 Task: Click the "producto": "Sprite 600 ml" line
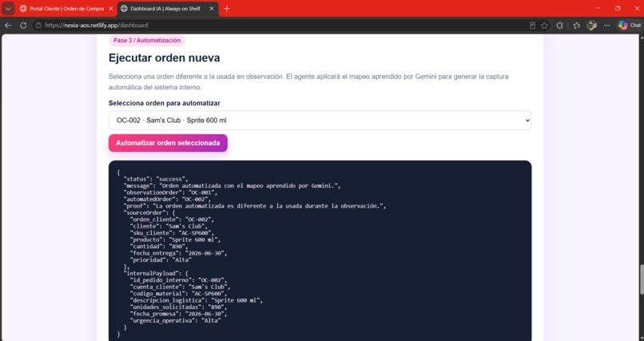coord(175,240)
